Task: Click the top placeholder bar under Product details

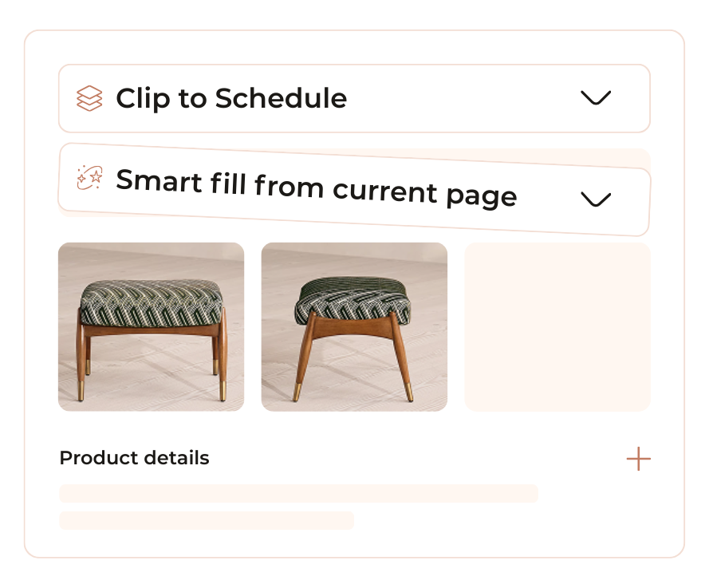Action: (298, 493)
